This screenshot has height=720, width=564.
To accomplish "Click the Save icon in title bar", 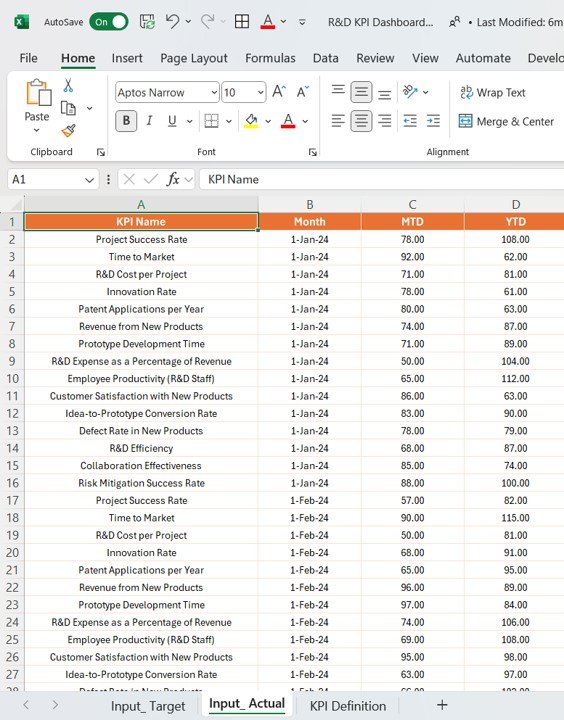I will click(x=147, y=22).
